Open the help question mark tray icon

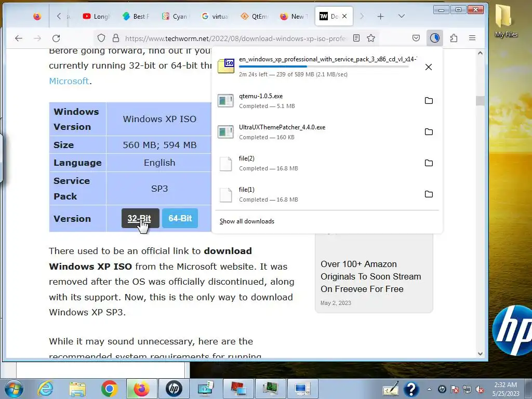pos(411,389)
